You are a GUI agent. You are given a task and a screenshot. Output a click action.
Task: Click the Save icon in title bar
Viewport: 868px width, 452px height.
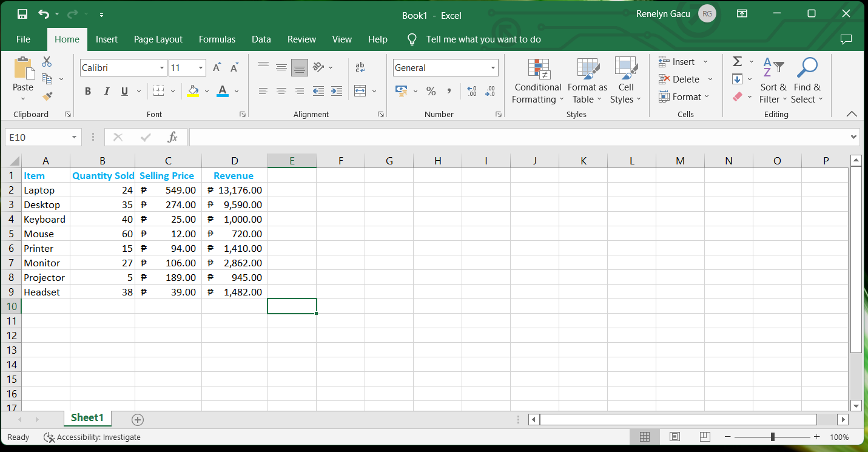(22, 14)
